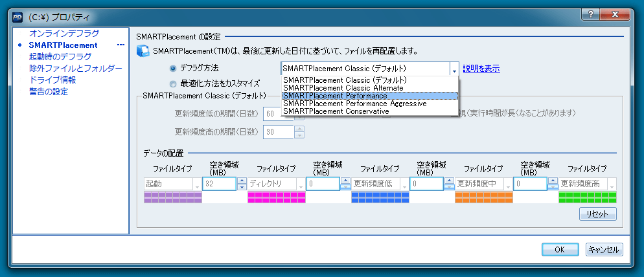The height and width of the screenshot is (277, 644).
Task: Open 除外ファイルとフォルダー in sidebar
Action: pyautogui.click(x=76, y=68)
